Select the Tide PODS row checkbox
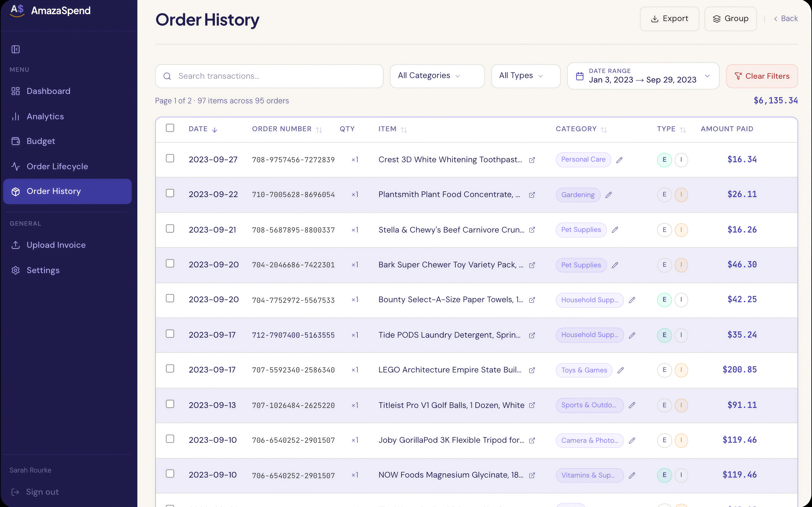 [170, 334]
